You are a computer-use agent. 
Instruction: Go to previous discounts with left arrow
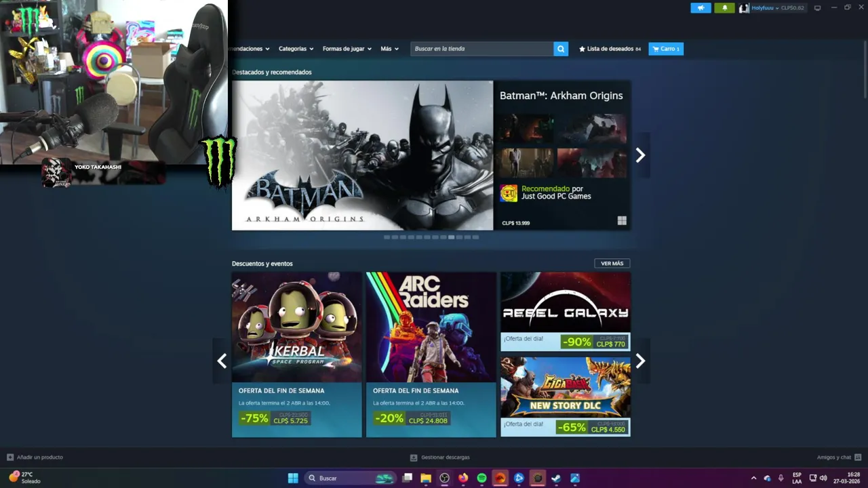[x=222, y=361]
